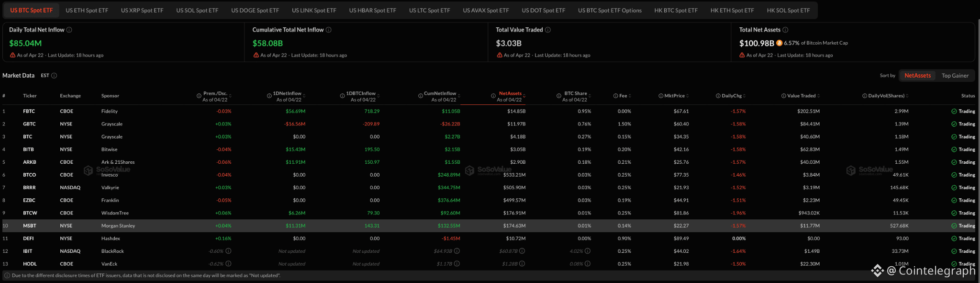Open US SOL Spot ETF tab

[x=197, y=10]
